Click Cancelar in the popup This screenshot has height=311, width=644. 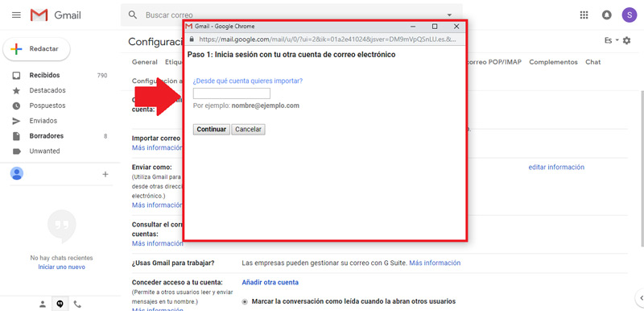[249, 130]
